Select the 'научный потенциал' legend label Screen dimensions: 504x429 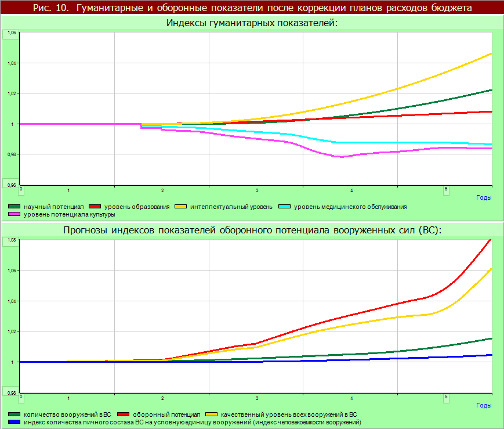tap(54, 207)
